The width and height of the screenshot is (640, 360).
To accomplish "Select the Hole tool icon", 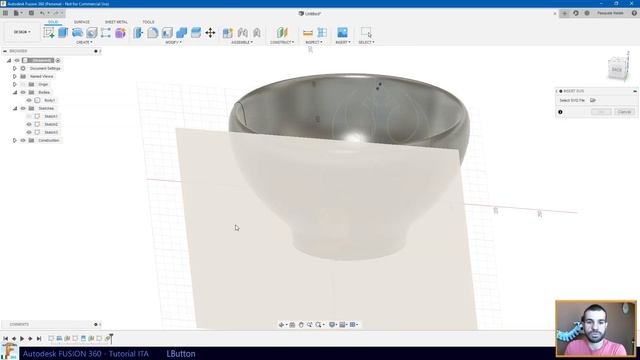I will 92,33.
